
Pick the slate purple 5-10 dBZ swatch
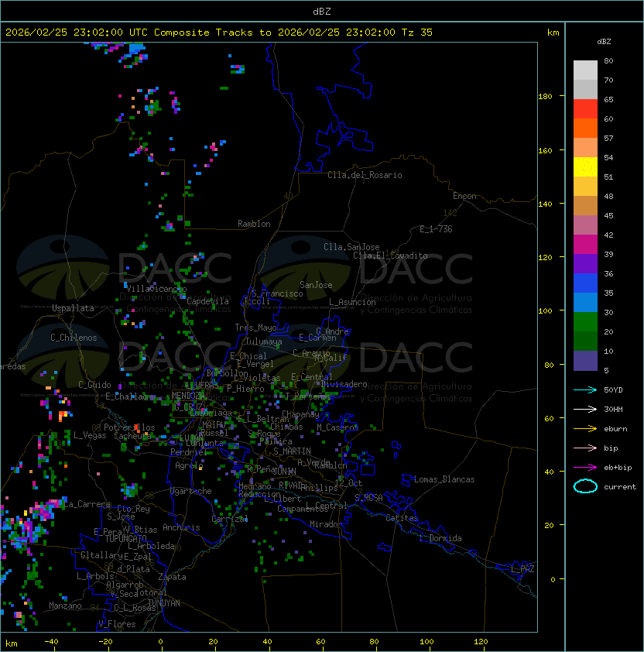click(x=585, y=361)
